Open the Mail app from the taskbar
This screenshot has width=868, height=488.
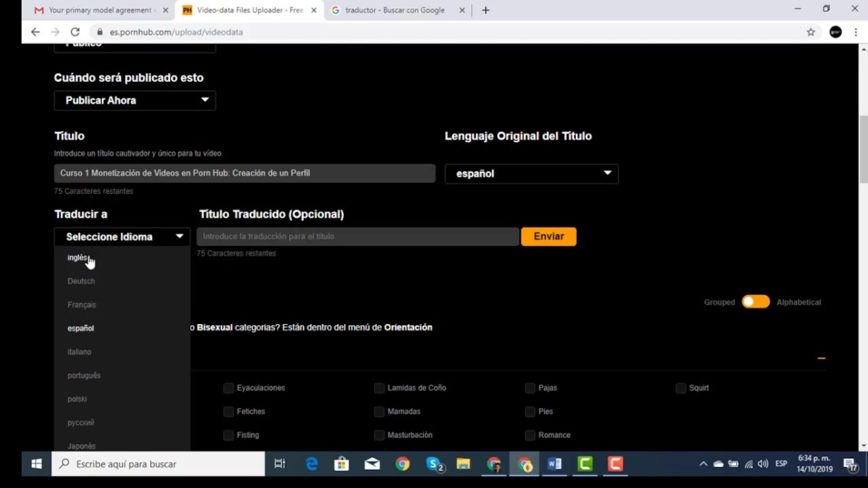(x=372, y=464)
